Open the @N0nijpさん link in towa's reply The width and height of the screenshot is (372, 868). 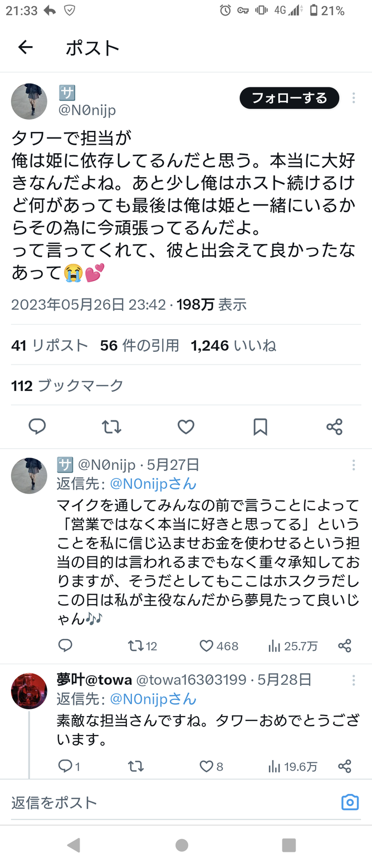point(153,698)
